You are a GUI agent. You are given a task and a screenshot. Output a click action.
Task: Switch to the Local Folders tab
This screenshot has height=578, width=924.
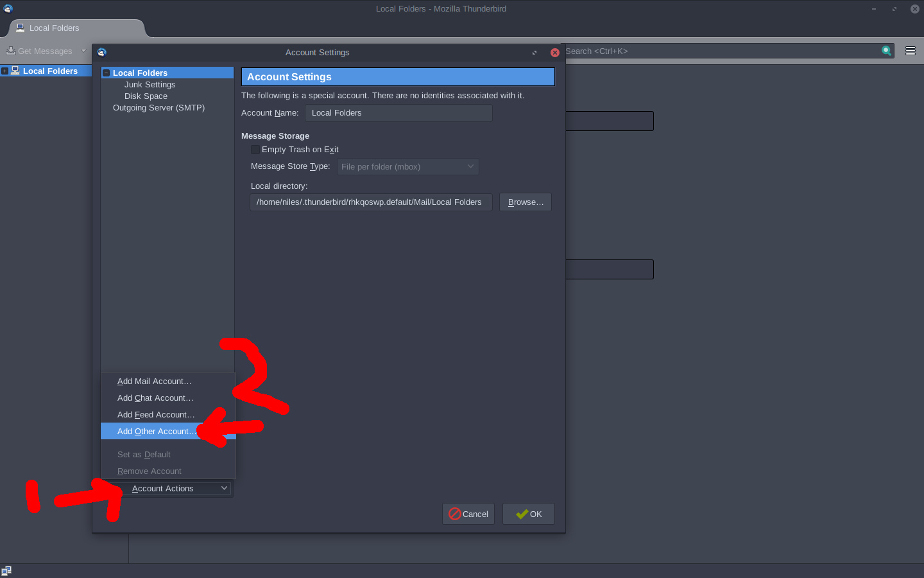click(x=76, y=28)
